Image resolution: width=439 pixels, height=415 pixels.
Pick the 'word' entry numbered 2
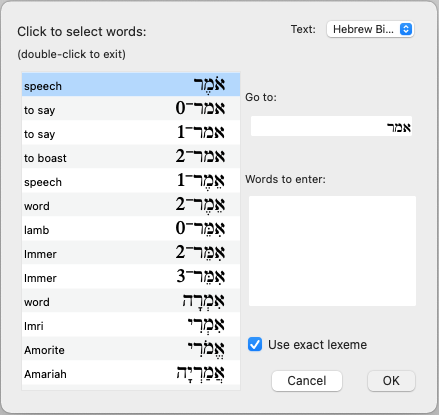point(131,204)
